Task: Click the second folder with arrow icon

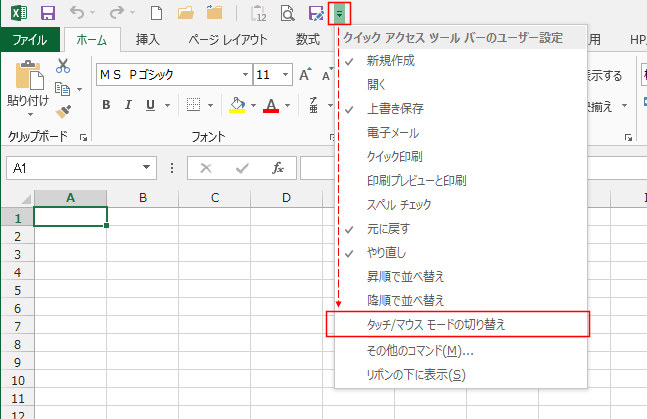Action: [215, 13]
